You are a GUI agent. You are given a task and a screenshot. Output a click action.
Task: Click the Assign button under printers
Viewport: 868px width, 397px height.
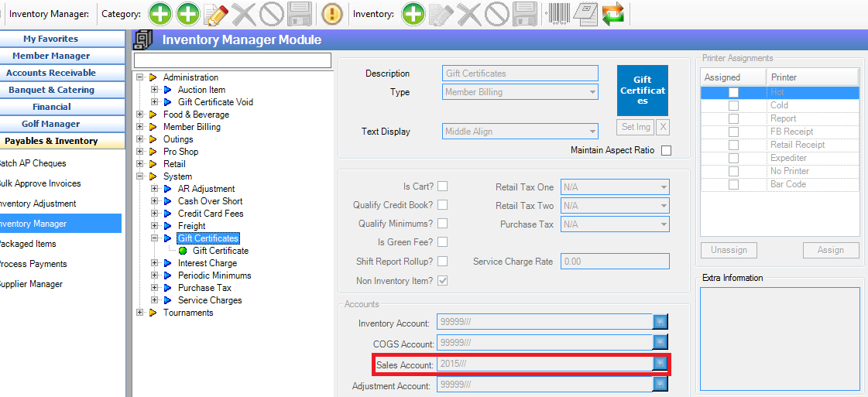[830, 250]
